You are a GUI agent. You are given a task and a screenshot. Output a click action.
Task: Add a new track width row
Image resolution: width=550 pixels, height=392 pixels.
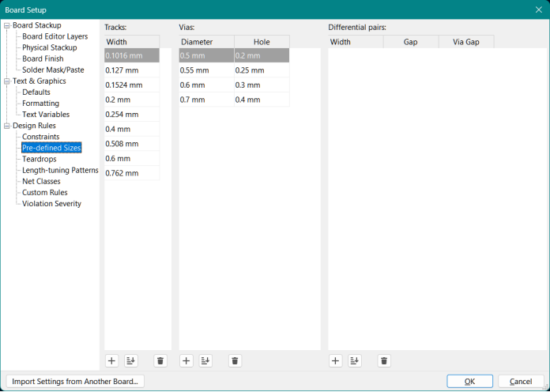pyautogui.click(x=111, y=361)
